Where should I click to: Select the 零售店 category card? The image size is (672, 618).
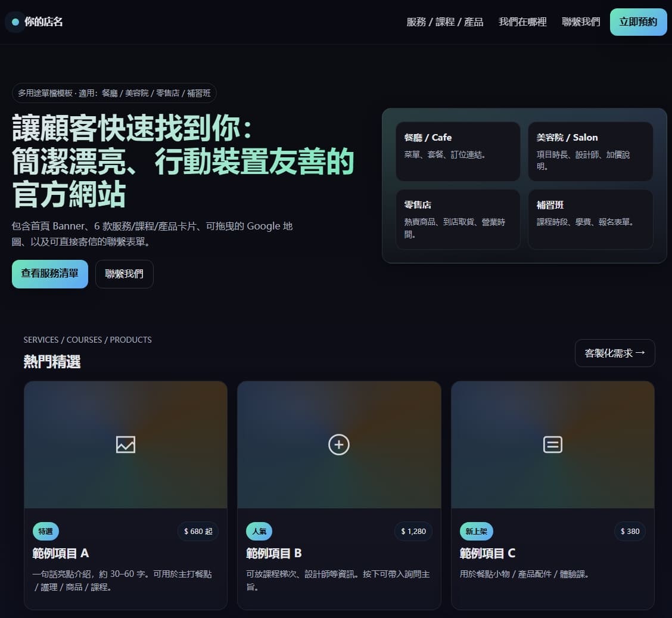(458, 219)
